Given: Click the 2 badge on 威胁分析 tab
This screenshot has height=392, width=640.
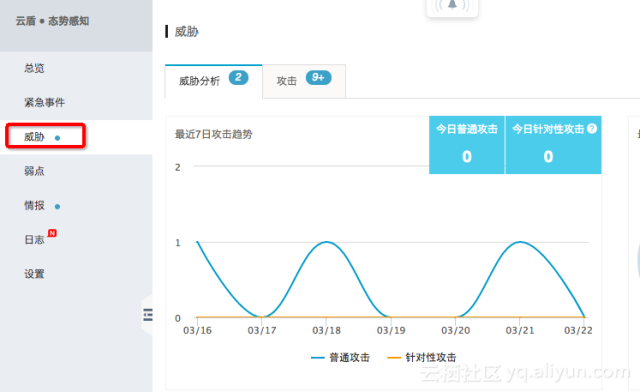Looking at the screenshot, I should point(238,78).
